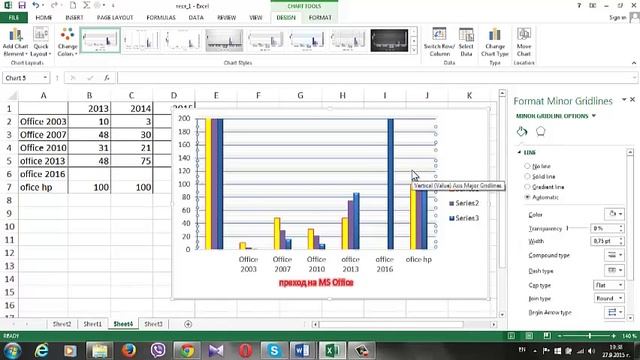
Task: Open Add Chart Element menu
Action: pyautogui.click(x=15, y=42)
